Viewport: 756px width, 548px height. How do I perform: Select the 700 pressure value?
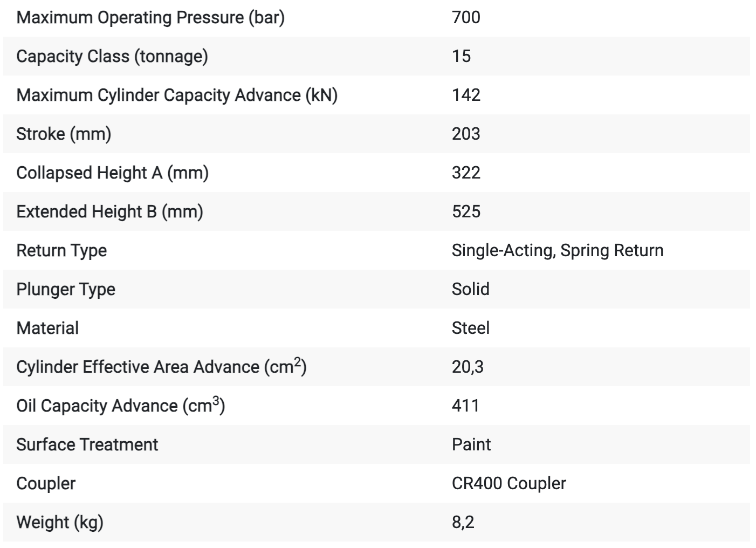(x=466, y=17)
